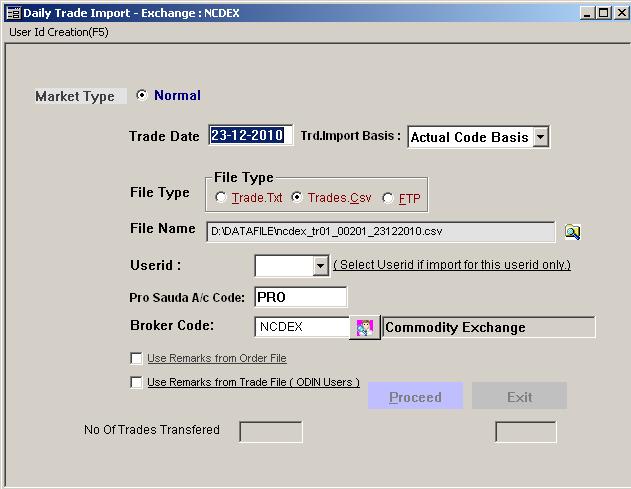
Task: Toggle Use Remarks from Trade File checkbox
Action: pos(136,382)
